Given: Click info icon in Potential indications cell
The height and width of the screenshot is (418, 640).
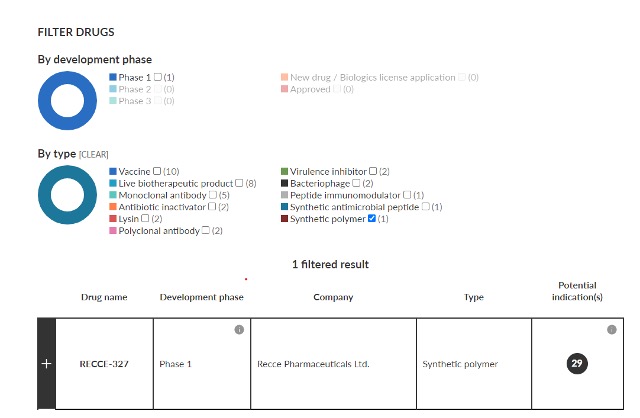Looking at the screenshot, I should click(x=611, y=330).
